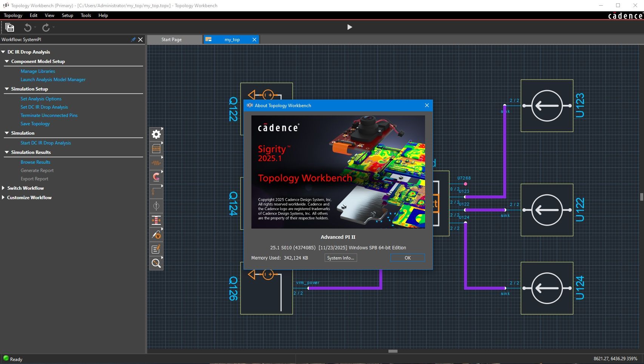Switch to the Start Page tab
644x364 pixels.
pyautogui.click(x=171, y=40)
